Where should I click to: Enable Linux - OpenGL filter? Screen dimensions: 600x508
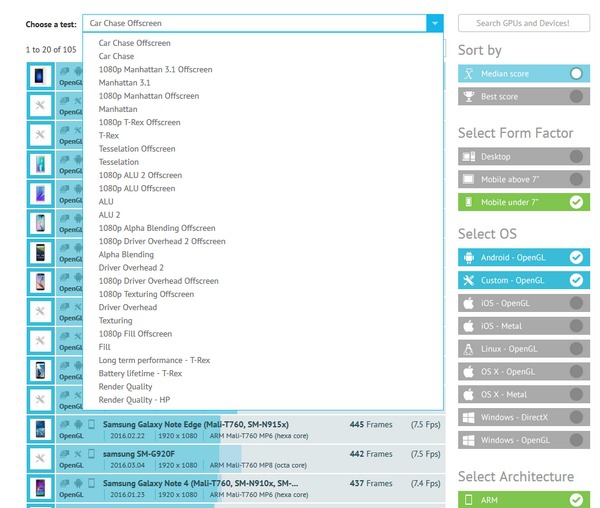tap(523, 349)
